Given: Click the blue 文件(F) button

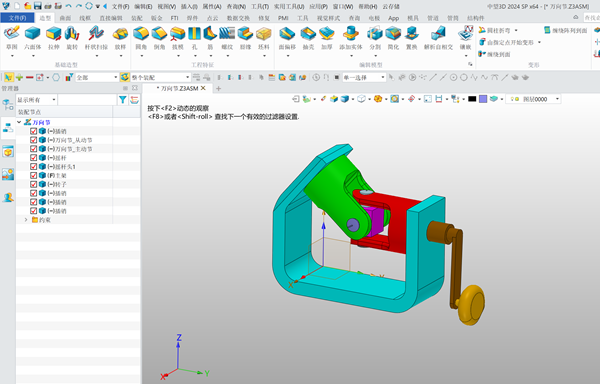Looking at the screenshot, I should point(17,18).
